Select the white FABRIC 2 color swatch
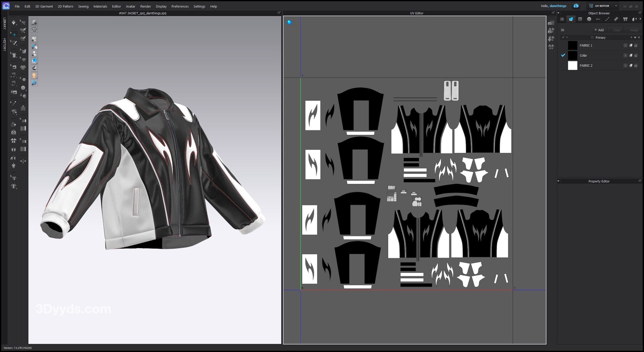This screenshot has width=644, height=352. pos(572,65)
